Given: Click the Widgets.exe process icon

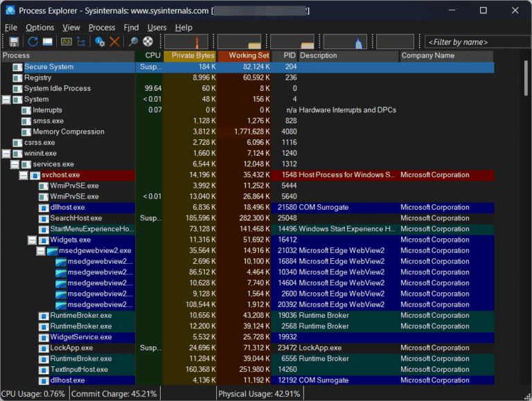Looking at the screenshot, I should click(44, 240).
